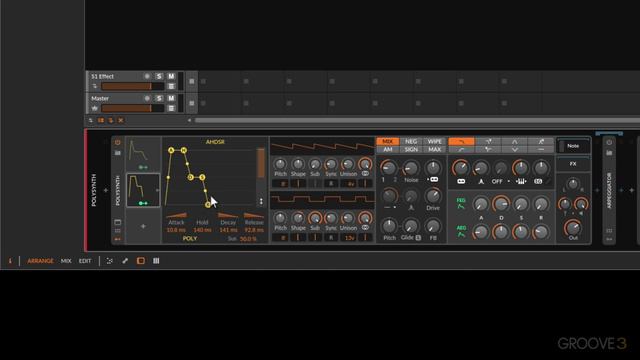640x360 pixels.
Task: Select the dash filter mode icon
Action: point(541,149)
